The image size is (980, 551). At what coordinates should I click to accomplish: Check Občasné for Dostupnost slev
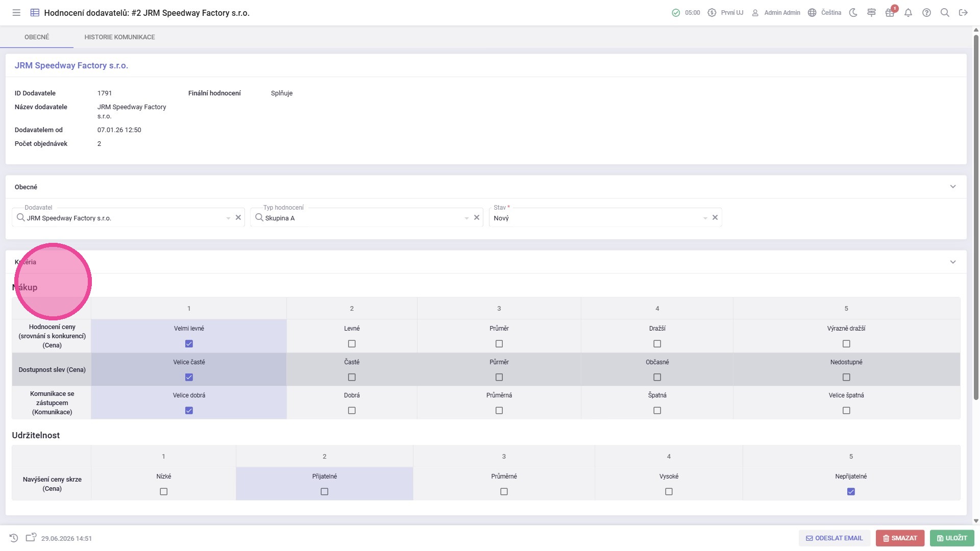(657, 378)
